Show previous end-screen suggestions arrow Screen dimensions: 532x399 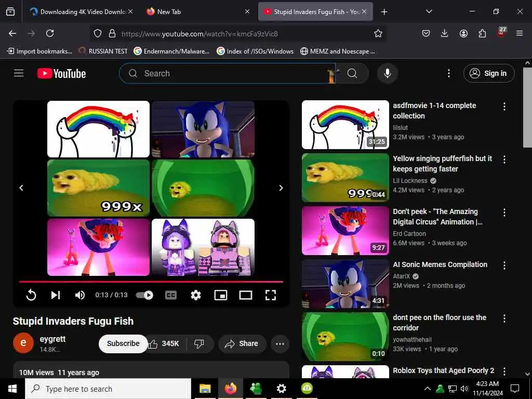click(21, 188)
